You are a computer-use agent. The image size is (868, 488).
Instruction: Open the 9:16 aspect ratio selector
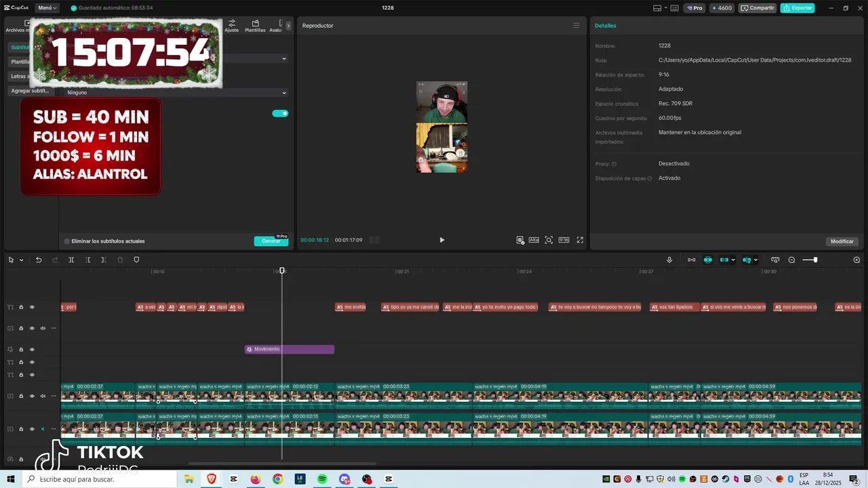564,240
